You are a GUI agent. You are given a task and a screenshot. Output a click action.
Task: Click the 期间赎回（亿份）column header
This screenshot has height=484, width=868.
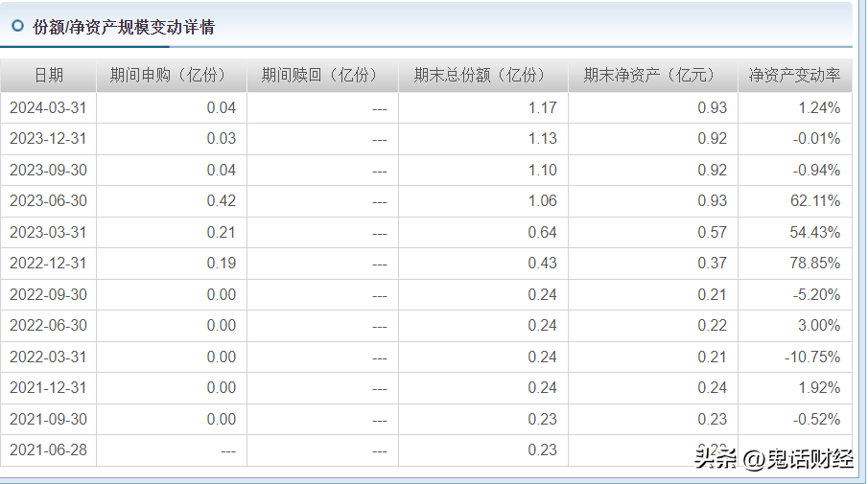(323, 76)
